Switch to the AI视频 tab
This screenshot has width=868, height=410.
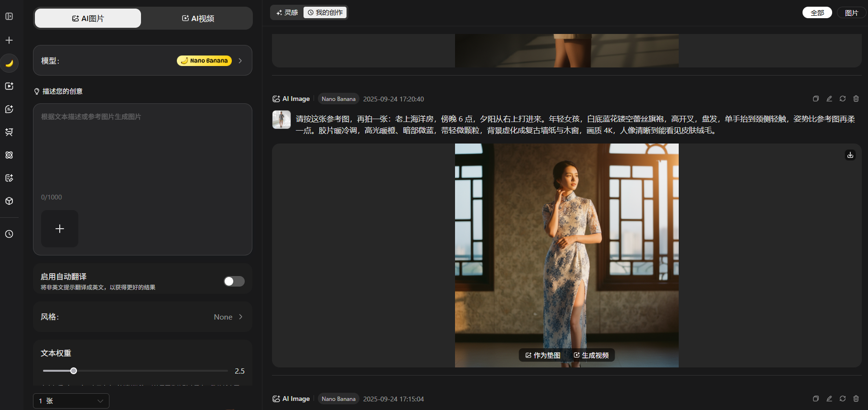(198, 18)
